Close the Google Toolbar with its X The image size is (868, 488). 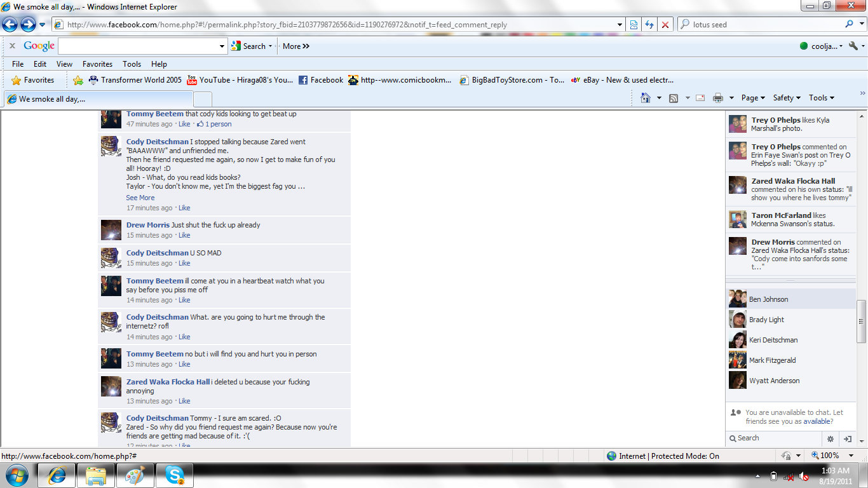click(x=12, y=46)
